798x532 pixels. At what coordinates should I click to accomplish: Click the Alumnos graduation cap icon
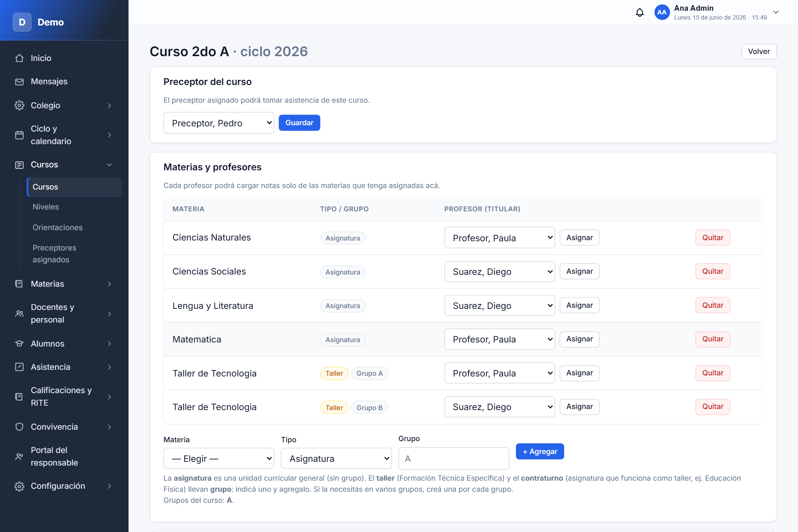pos(20,344)
